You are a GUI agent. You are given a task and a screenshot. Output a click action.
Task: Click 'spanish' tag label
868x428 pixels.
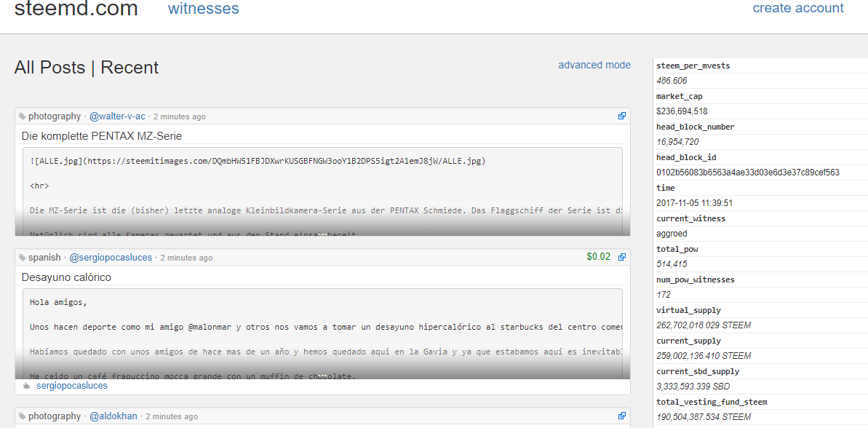point(44,258)
